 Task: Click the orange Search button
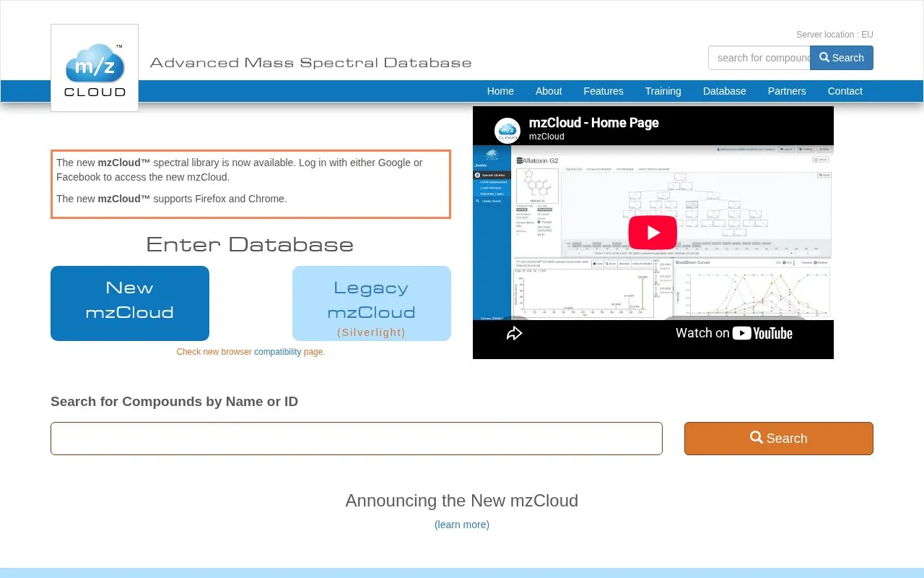[779, 439]
